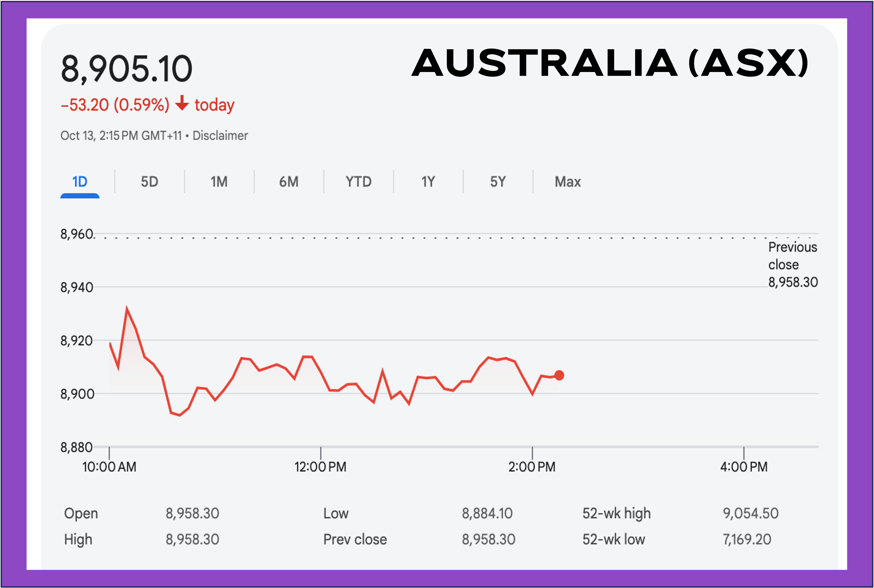Click the AUSTRALIA (ASX) title

(610, 63)
